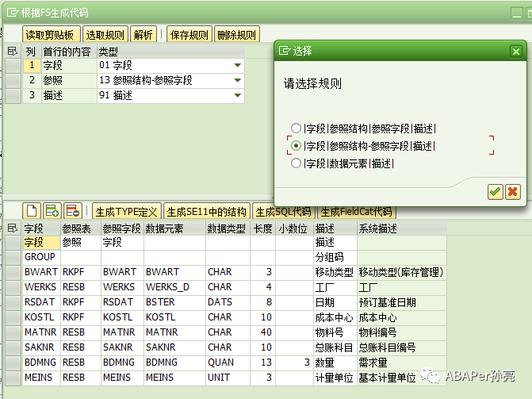Click 解析 button

[x=144, y=35]
